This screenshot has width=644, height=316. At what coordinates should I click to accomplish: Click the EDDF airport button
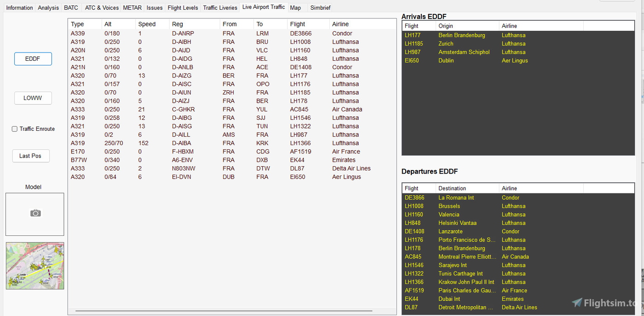33,59
